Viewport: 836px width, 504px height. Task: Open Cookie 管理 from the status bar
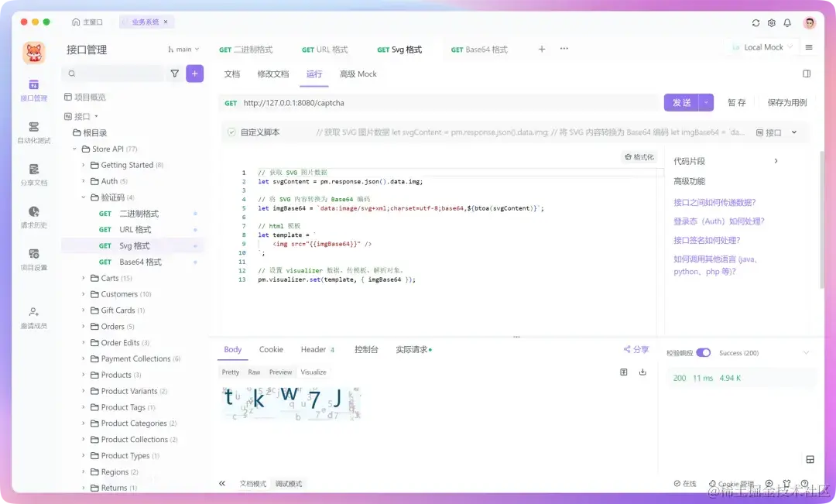[731, 483]
